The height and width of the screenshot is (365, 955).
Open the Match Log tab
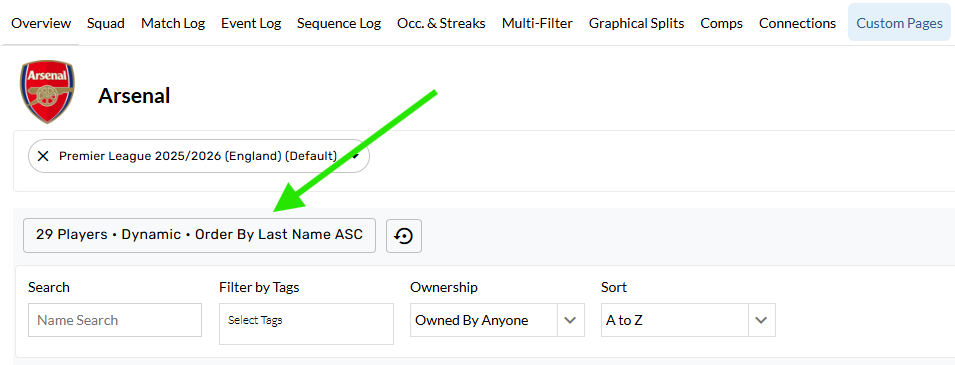pos(173,24)
